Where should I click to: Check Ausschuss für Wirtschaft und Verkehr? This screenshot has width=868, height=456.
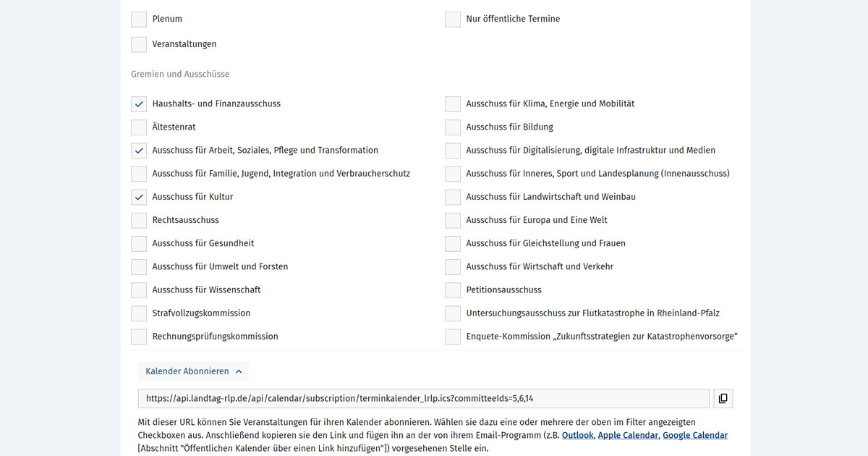452,266
